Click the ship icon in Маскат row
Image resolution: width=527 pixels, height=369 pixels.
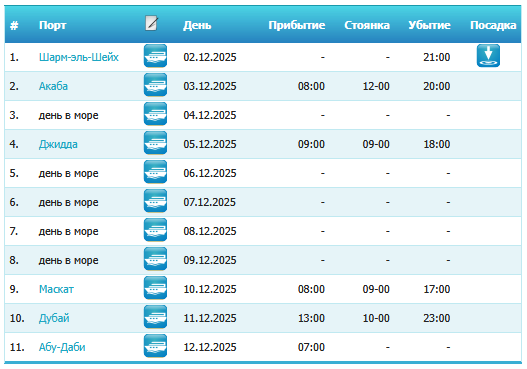coord(155,288)
